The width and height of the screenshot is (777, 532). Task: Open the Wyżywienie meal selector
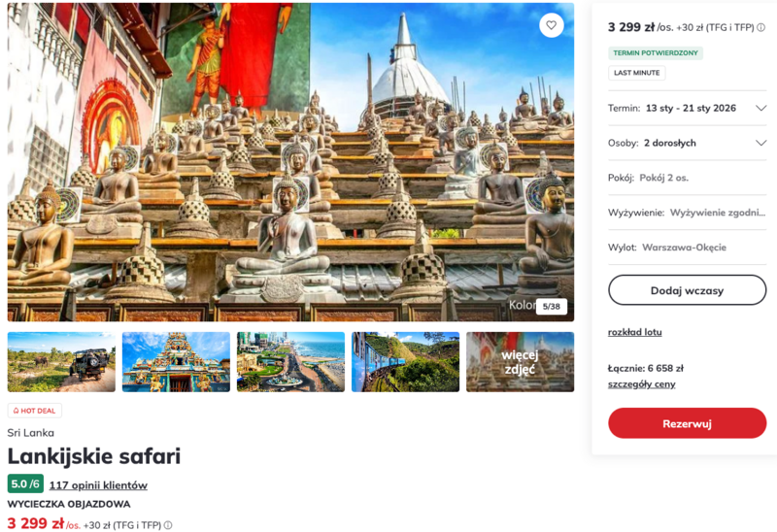(x=687, y=213)
